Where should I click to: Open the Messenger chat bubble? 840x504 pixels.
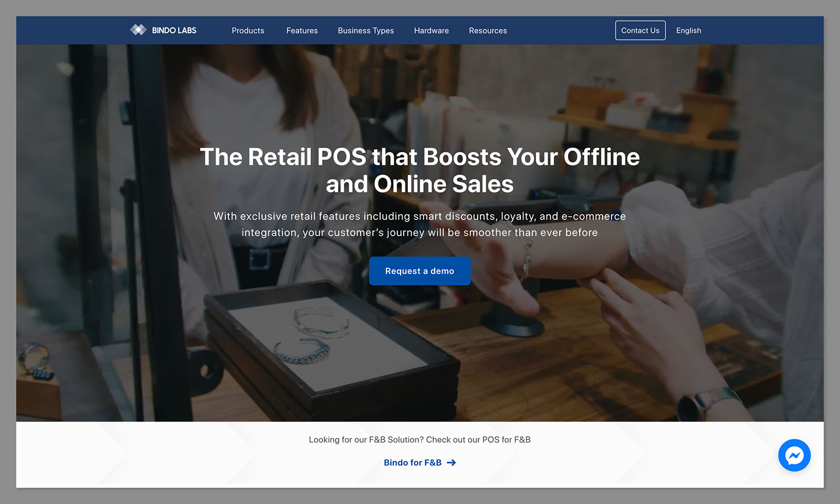[794, 455]
